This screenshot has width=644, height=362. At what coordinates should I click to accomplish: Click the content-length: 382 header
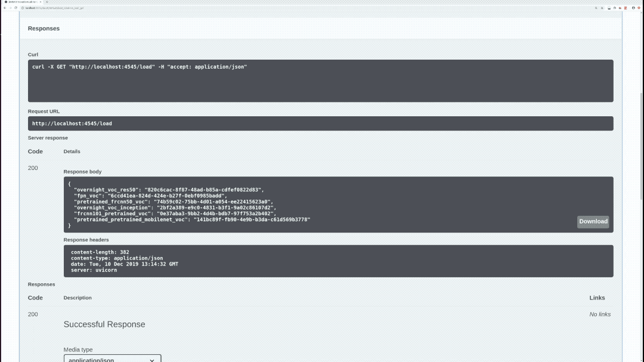click(x=100, y=252)
